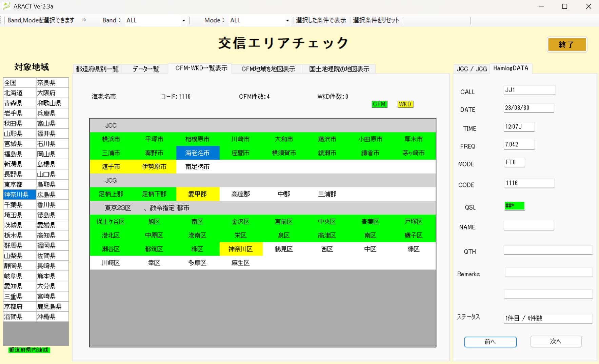Click the 鶴見区 cell
Screen dimensions: 599x364
coord(284,249)
